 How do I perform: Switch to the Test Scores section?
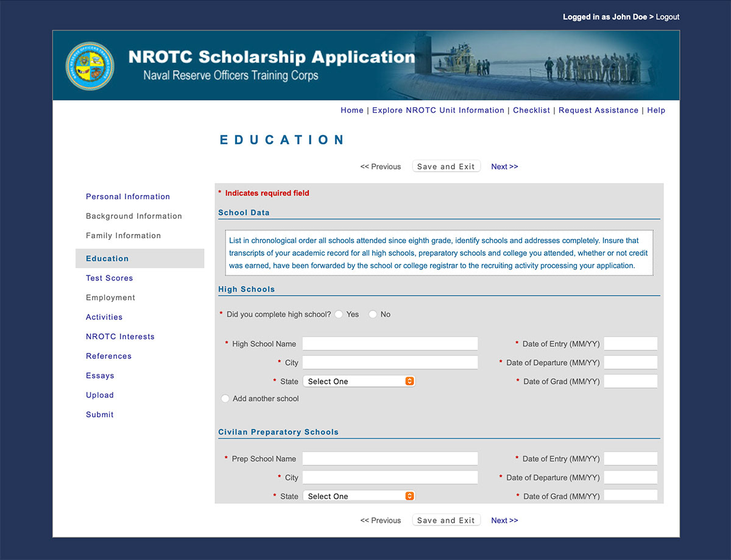pos(109,278)
